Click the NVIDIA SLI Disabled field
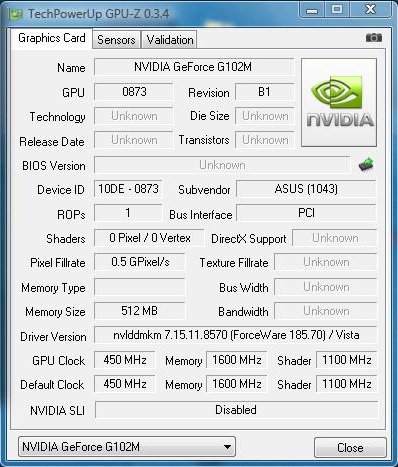398x467 pixels. coord(236,410)
